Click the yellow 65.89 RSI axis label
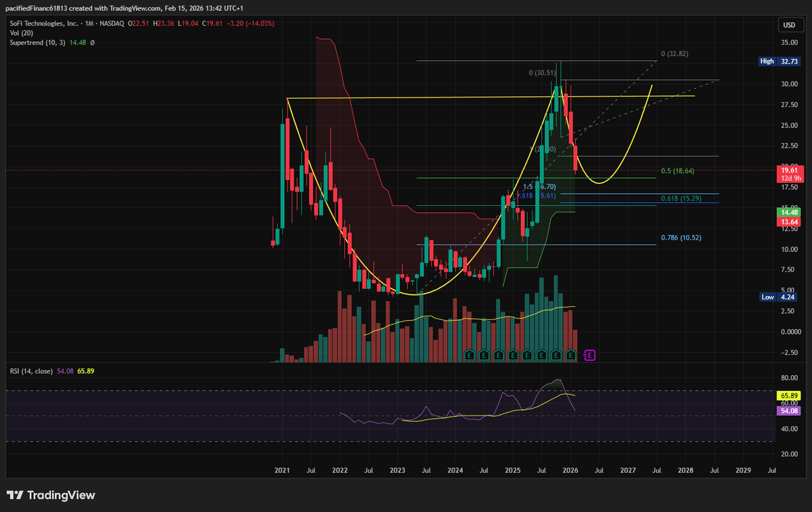This screenshot has width=812, height=512. pyautogui.click(x=789, y=396)
